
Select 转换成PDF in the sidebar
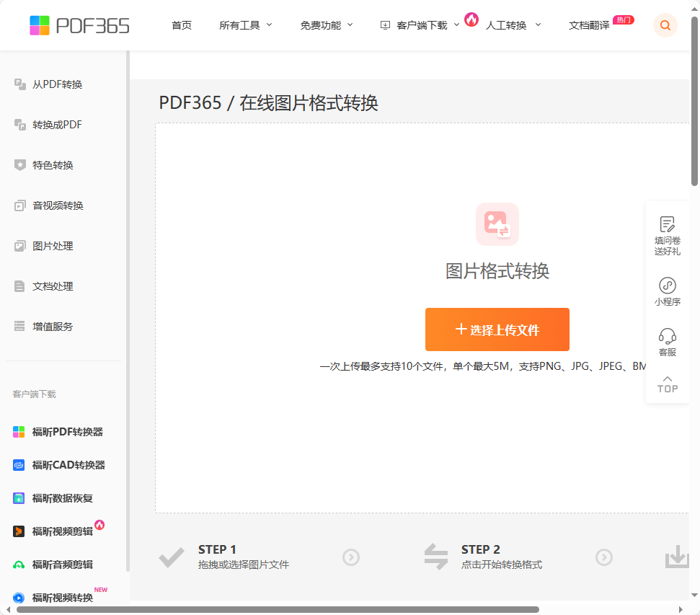[57, 125]
